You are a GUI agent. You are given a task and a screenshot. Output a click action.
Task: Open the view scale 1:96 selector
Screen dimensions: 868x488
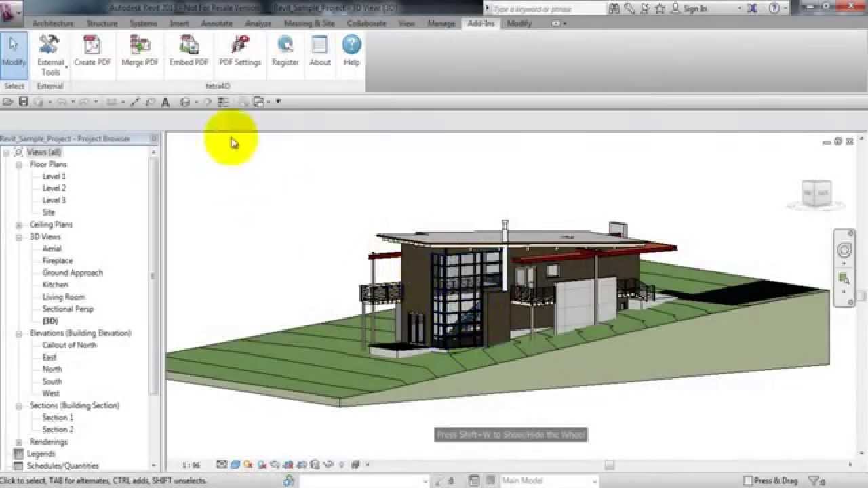(x=191, y=466)
